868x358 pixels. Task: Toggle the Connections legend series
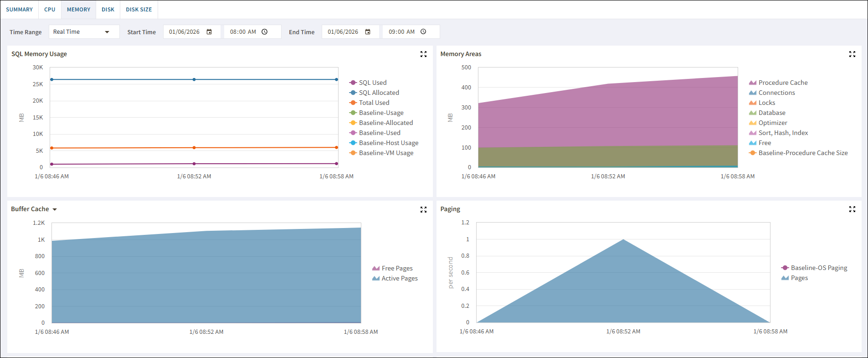pyautogui.click(x=772, y=93)
